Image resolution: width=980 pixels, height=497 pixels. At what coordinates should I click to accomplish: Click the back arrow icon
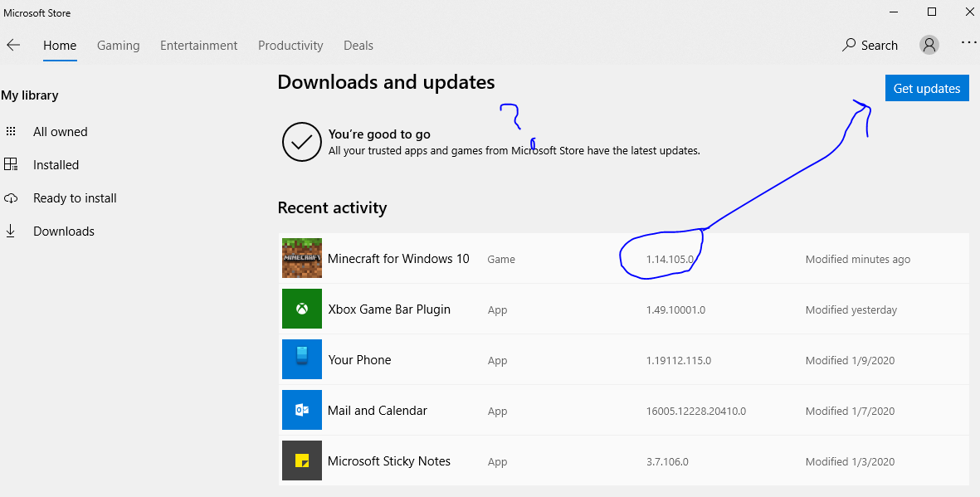(13, 46)
